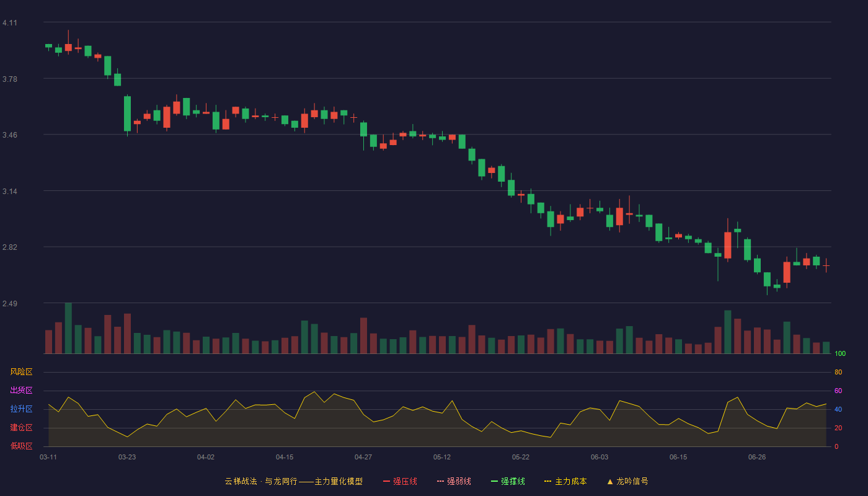The height and width of the screenshot is (496, 868).
Task: Click the 拉升区 zone label
Action: tap(21, 409)
